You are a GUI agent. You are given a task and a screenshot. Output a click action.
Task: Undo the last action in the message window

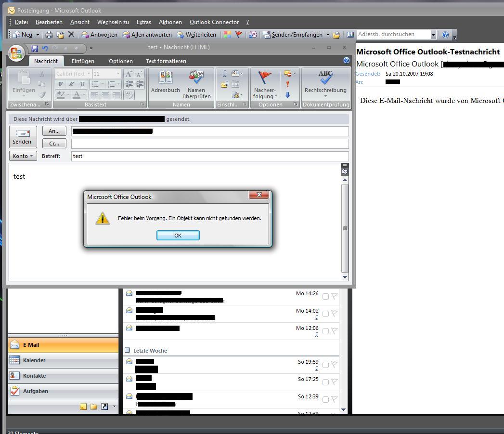(45, 48)
